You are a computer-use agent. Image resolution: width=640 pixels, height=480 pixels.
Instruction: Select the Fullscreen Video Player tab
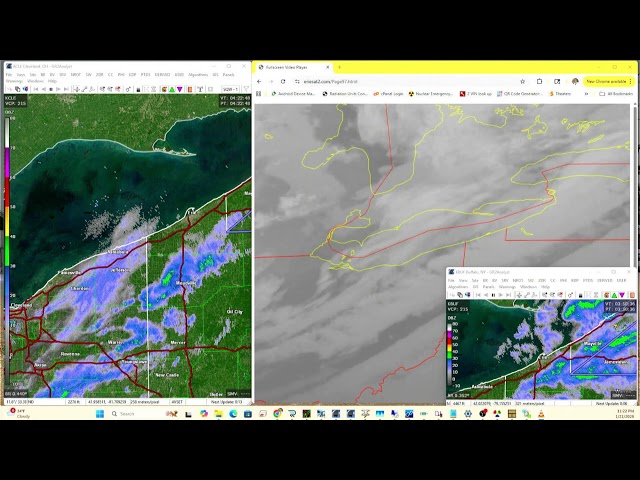293,67
